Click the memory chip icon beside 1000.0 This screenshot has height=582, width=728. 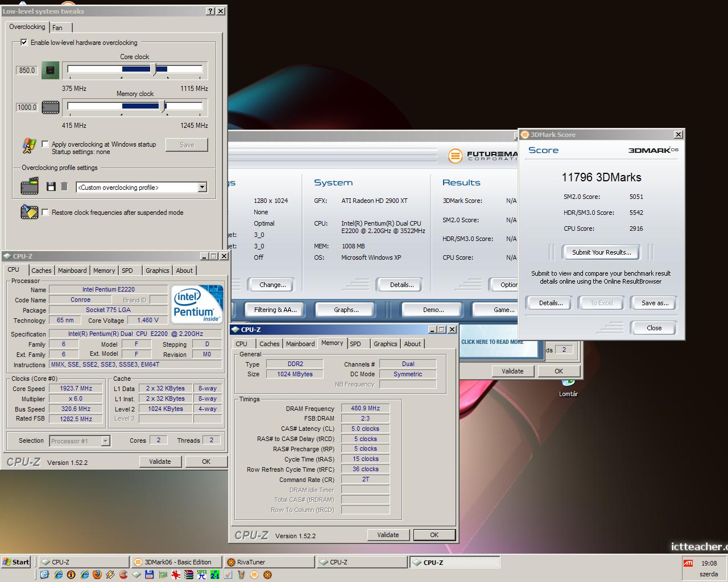(50, 107)
